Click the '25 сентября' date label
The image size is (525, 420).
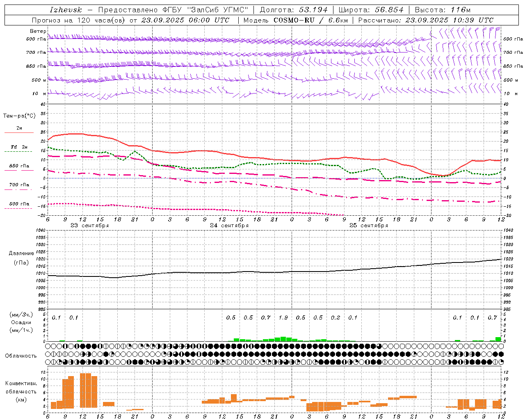coord(369,226)
